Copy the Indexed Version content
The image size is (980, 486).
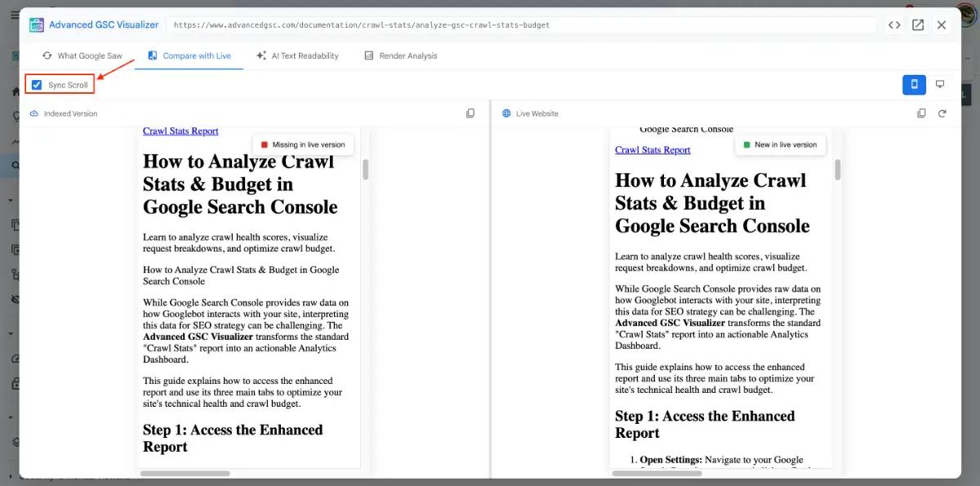[470, 114]
